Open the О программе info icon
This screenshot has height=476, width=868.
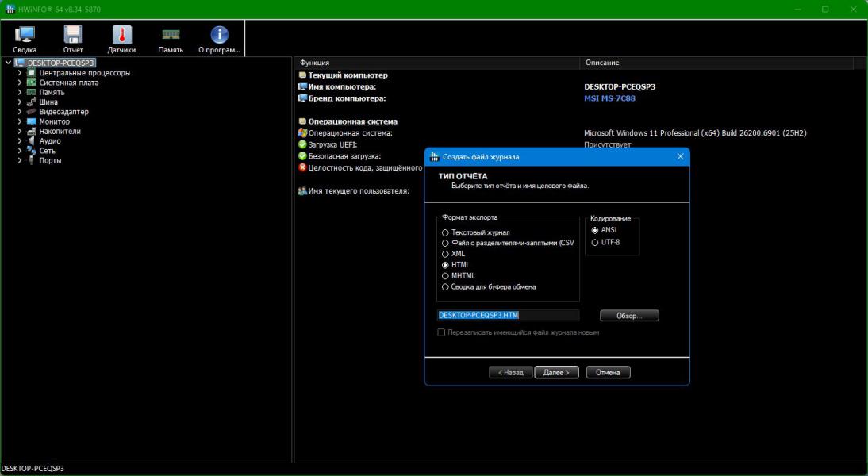219,38
